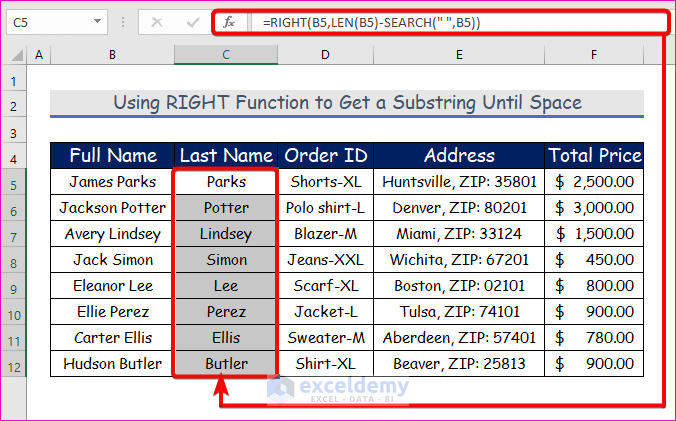Click the Select All corner triangle
Image resolution: width=676 pixels, height=421 pixels.
tap(16, 55)
